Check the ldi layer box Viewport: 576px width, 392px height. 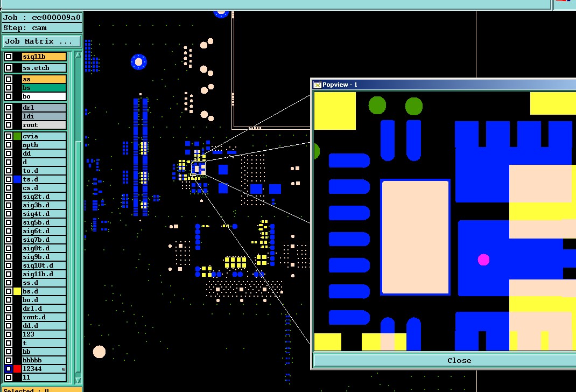coord(9,116)
